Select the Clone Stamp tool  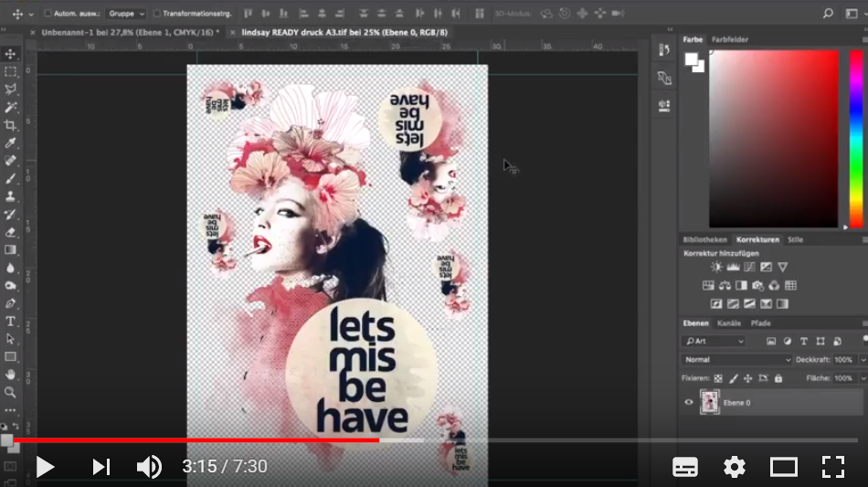(x=11, y=196)
